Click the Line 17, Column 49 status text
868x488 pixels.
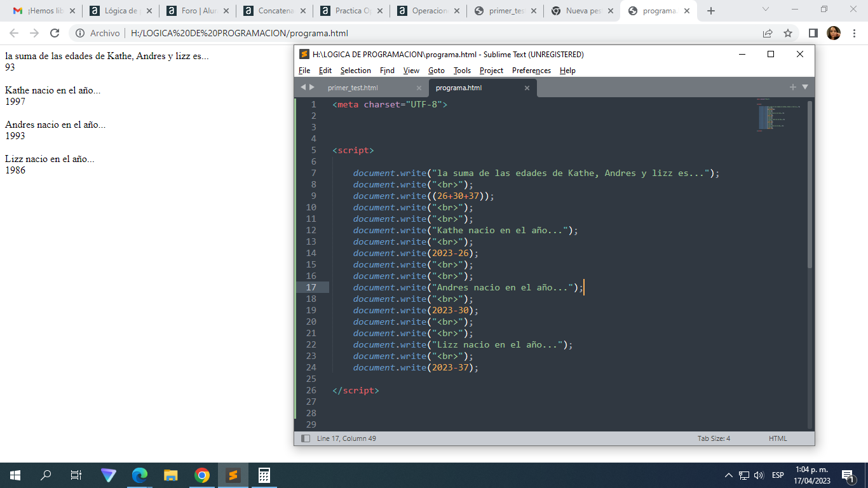tap(346, 438)
